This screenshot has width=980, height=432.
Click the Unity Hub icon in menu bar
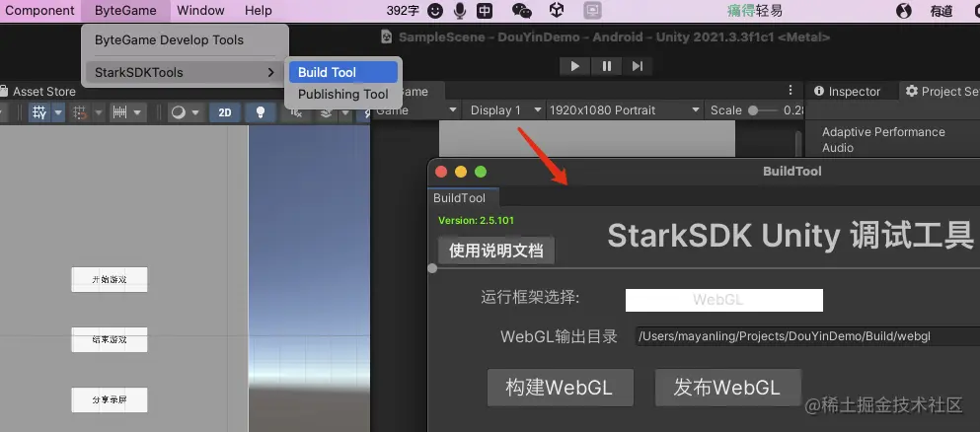tap(557, 10)
